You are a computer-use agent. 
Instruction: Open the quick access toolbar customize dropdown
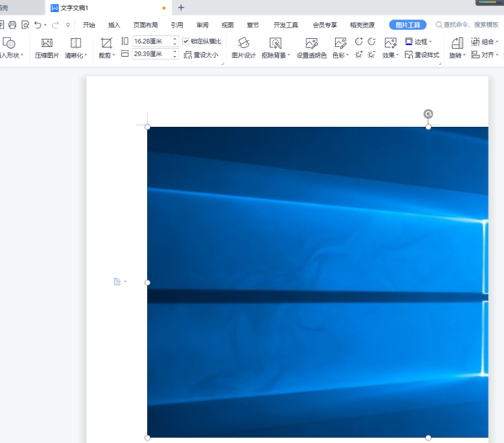point(67,25)
